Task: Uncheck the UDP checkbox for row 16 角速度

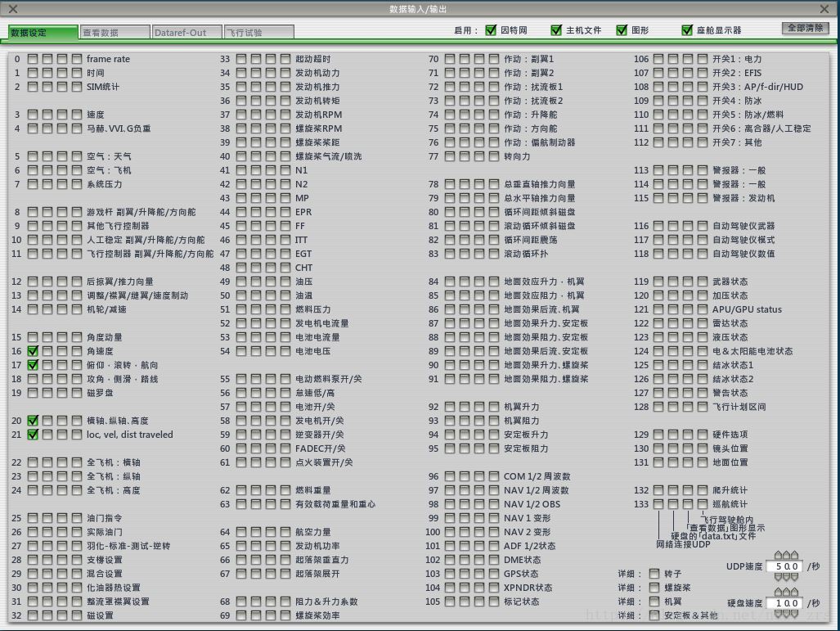Action: 33,351
